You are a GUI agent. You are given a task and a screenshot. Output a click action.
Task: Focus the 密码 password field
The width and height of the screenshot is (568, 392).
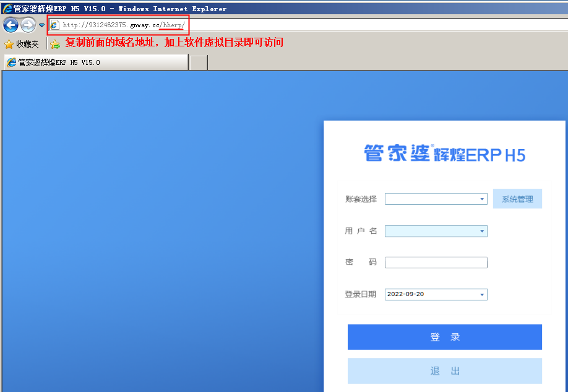click(436, 262)
